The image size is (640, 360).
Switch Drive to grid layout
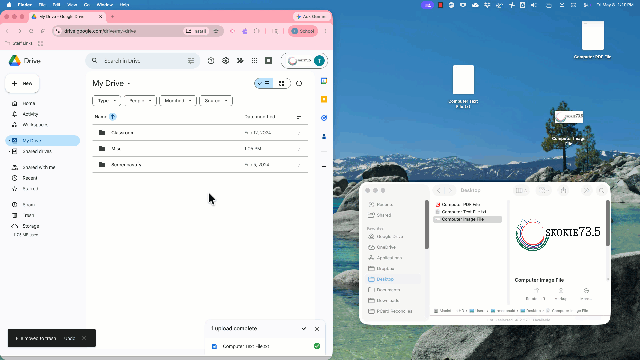point(282,83)
